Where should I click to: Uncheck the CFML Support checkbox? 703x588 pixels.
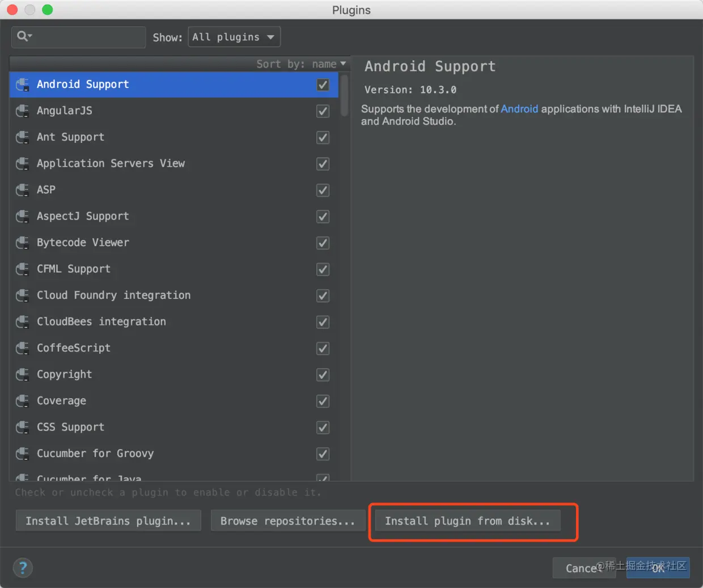pyautogui.click(x=323, y=269)
